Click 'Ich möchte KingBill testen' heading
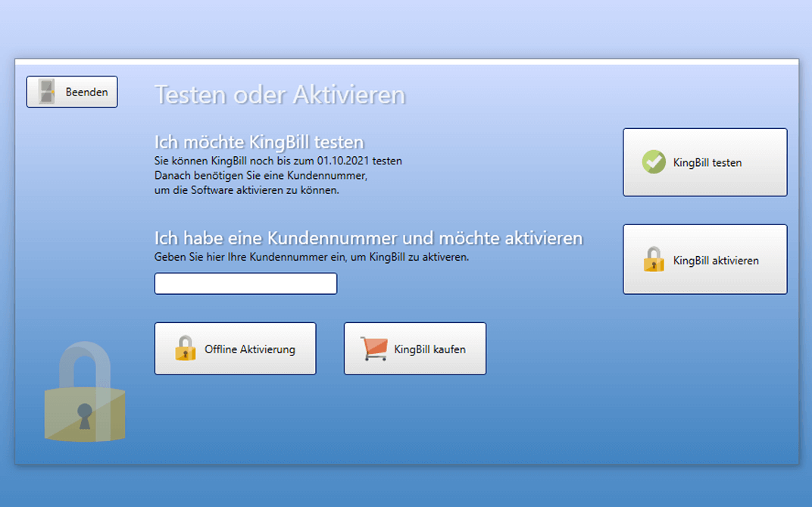Screen dimensions: 812x507 pyautogui.click(x=259, y=142)
